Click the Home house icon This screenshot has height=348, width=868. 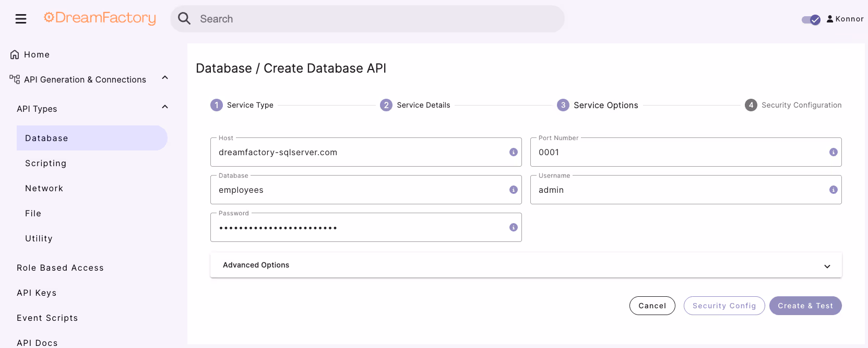(15, 54)
